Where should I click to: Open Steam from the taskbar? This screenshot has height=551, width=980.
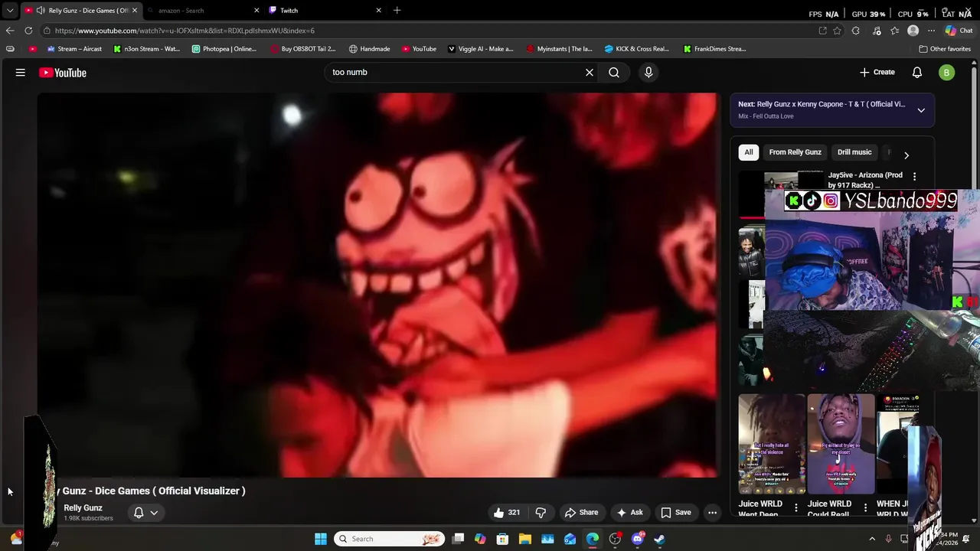click(659, 539)
